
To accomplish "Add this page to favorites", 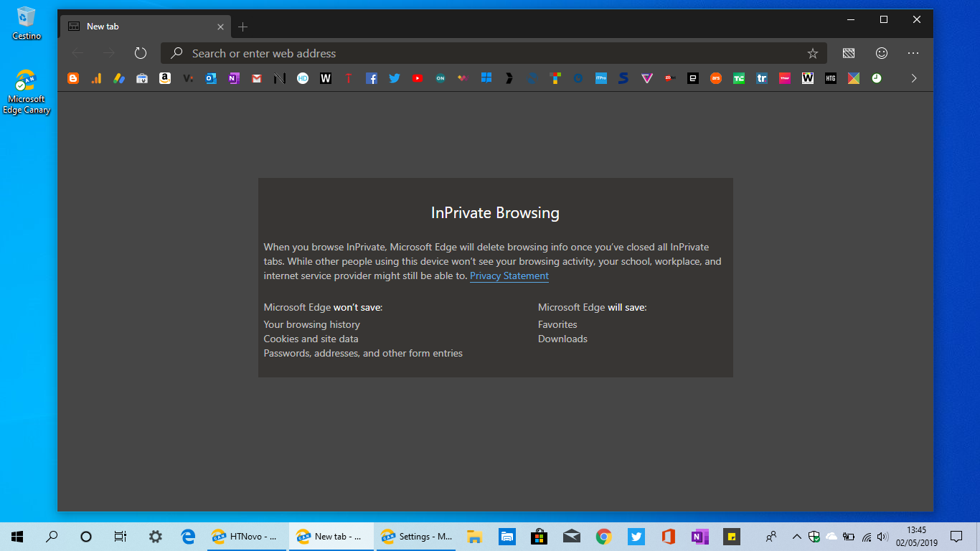I will (x=812, y=53).
